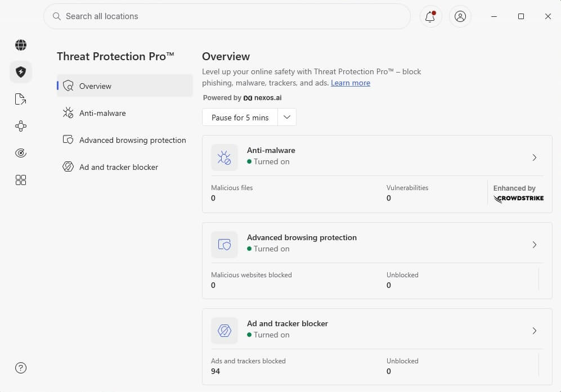Select Ad and tracker blocker in left menu
Viewport: 561px width, 392px height.
click(x=125, y=167)
